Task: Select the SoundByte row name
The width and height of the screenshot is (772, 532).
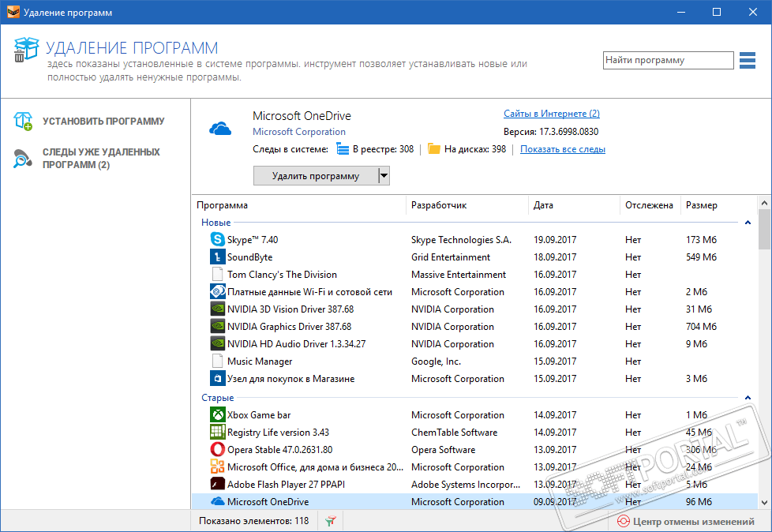Action: coord(249,257)
